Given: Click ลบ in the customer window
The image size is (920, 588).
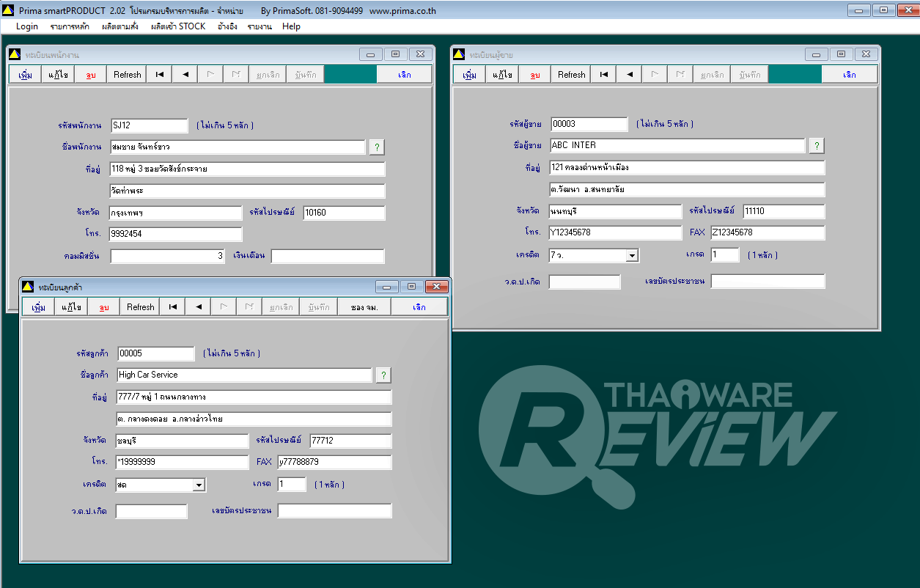Looking at the screenshot, I should point(104,307).
